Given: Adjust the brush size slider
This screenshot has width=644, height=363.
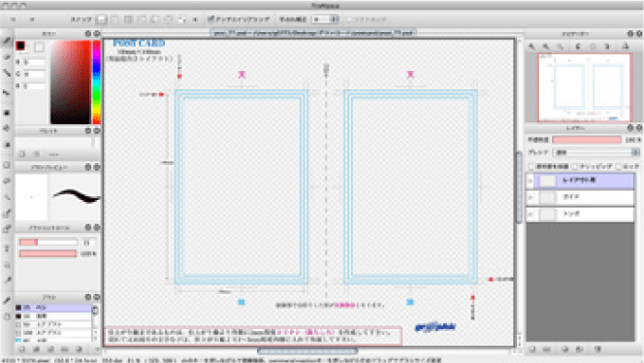Looking at the screenshot, I should [x=48, y=242].
